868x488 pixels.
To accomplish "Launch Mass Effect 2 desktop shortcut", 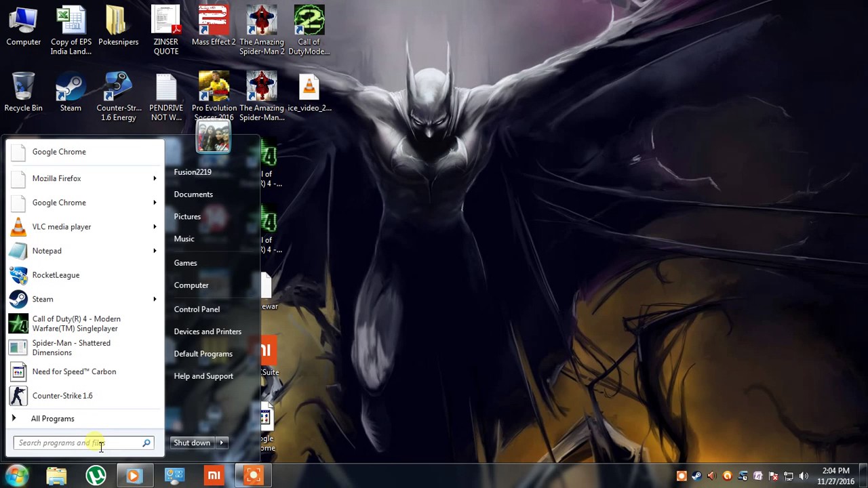I will click(x=214, y=27).
